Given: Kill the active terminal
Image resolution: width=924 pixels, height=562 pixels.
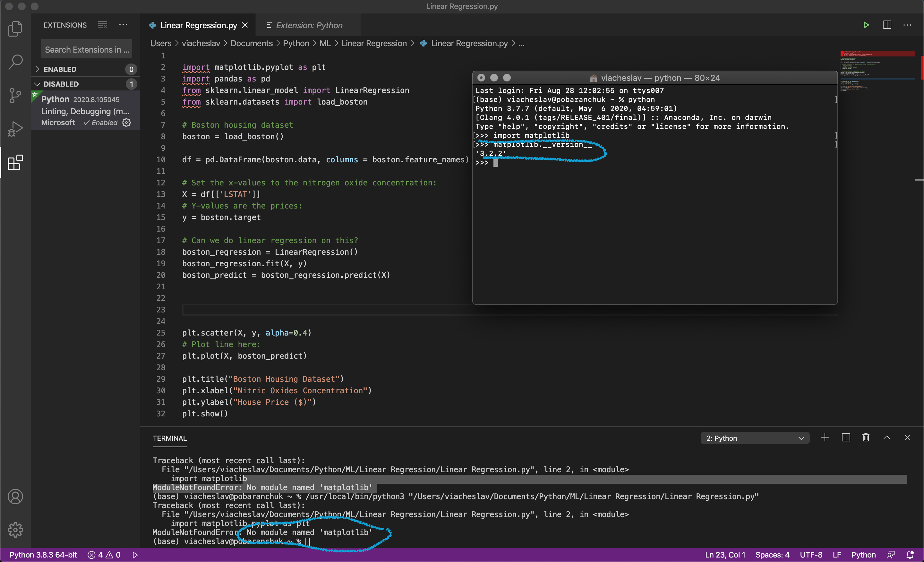Looking at the screenshot, I should (866, 438).
